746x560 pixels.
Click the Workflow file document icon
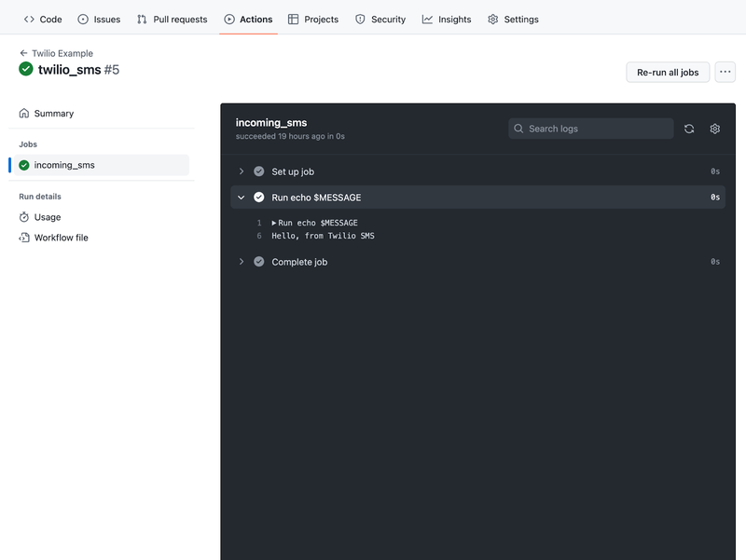(x=23, y=238)
